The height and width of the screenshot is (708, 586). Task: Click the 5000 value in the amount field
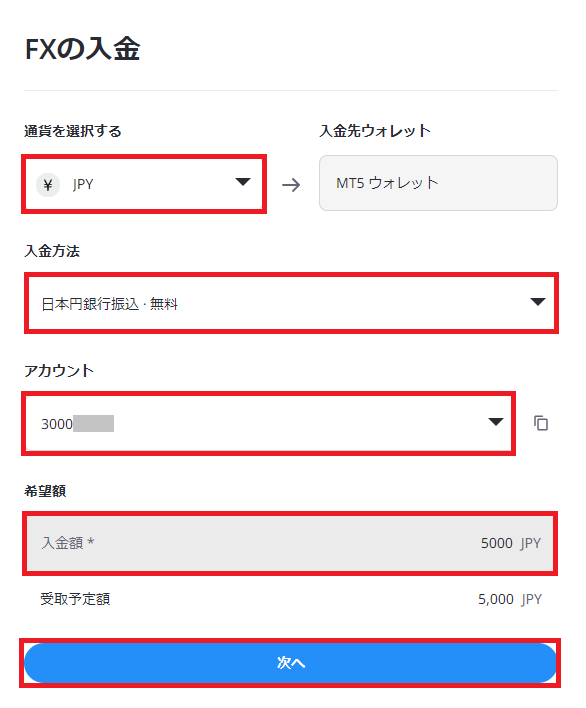tap(497, 543)
